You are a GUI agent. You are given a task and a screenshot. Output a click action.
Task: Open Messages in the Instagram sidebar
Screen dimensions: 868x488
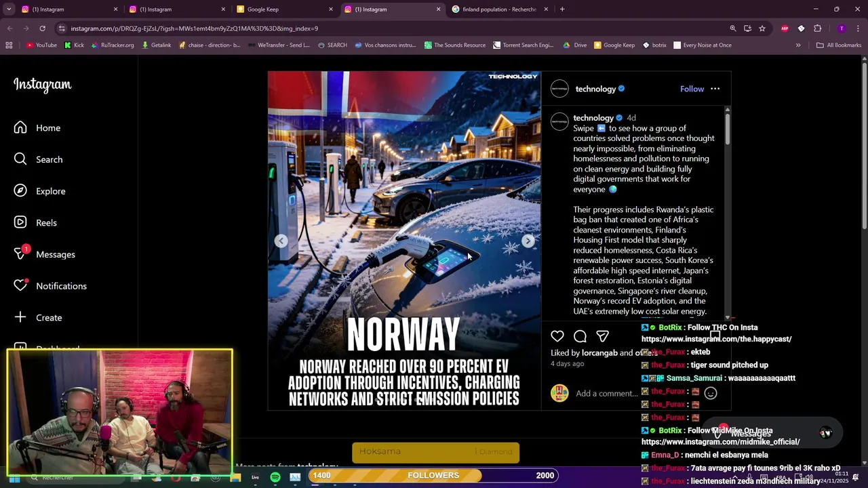tap(45, 254)
